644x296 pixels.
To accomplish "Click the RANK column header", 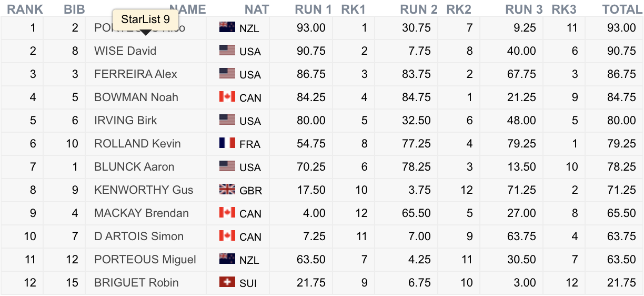I will coord(25,9).
